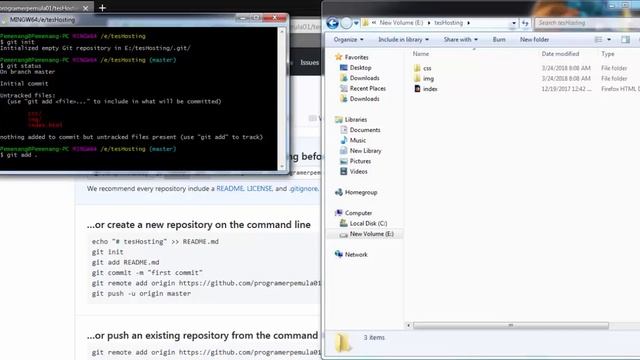Click the Search tesHosting field
640x360 pixels.
587,23
